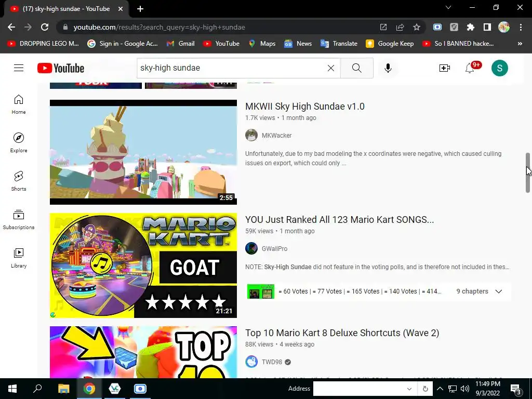Open the Google Keep bookmark
Screen dimensions: 532x399
[390, 44]
